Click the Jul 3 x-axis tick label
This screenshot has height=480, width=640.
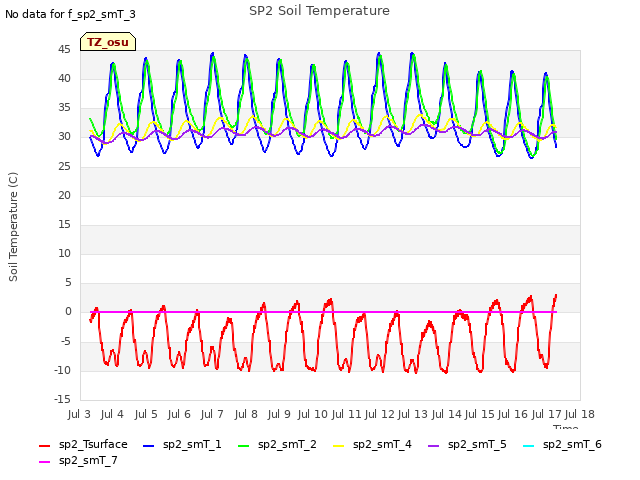point(79,414)
